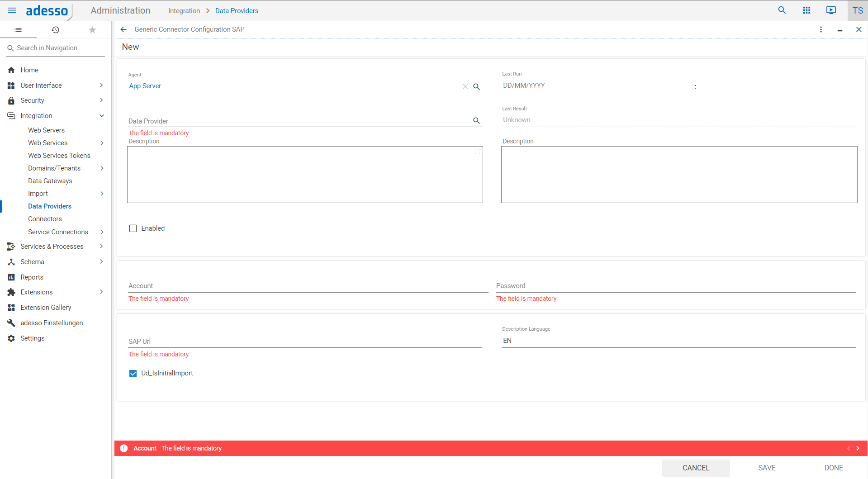Screen dimensions: 868x479
Task: Minimize the Generic Connector Configuration panel
Action: [840, 30]
